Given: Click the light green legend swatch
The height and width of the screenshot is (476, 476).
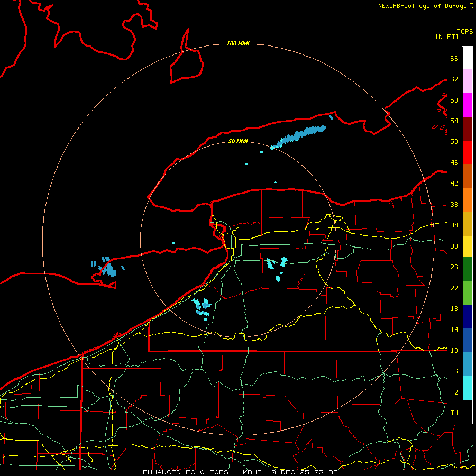Looking at the screenshot, I should point(467,293).
